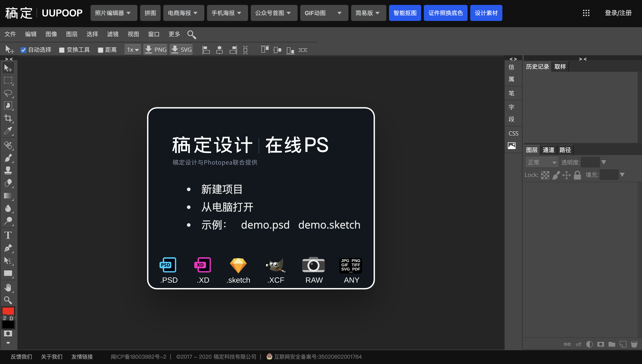Enable the 距离 checkbox
Image resolution: width=642 pixels, height=364 pixels.
click(100, 50)
